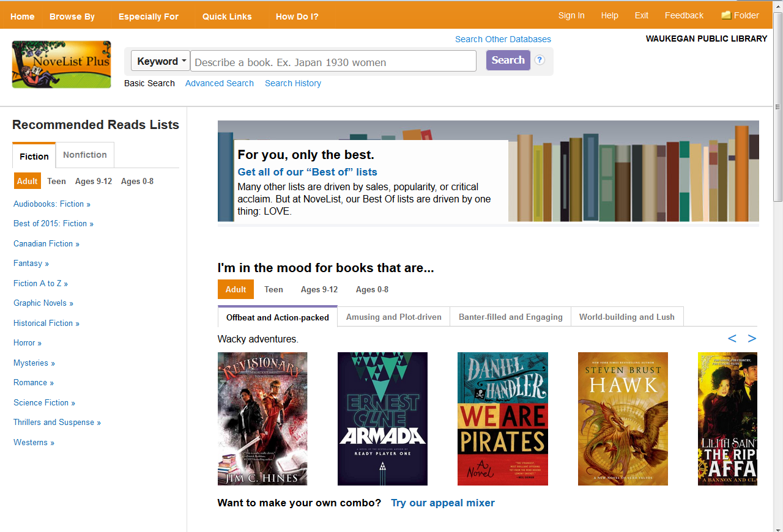The image size is (783, 532).
Task: Open Try our appeal mixer link
Action: pos(443,503)
